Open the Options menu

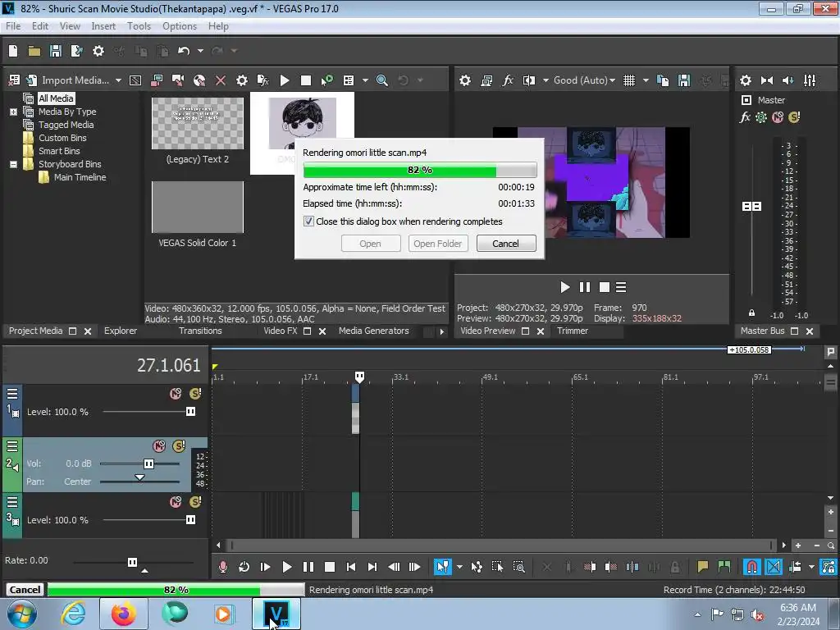tap(180, 26)
